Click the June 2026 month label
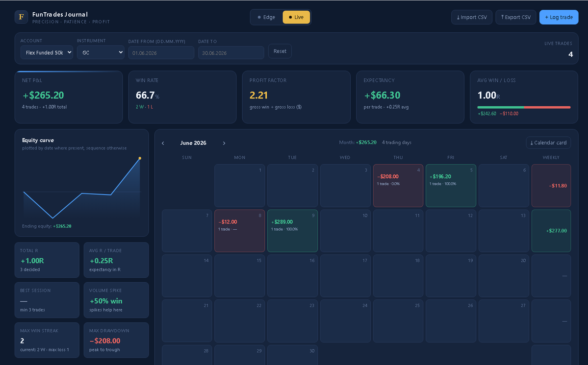This screenshot has width=588, height=365. [x=193, y=143]
